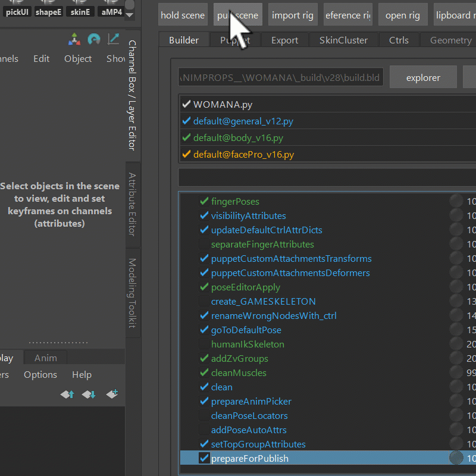Launch the pickUI shelf tool

(x=17, y=8)
